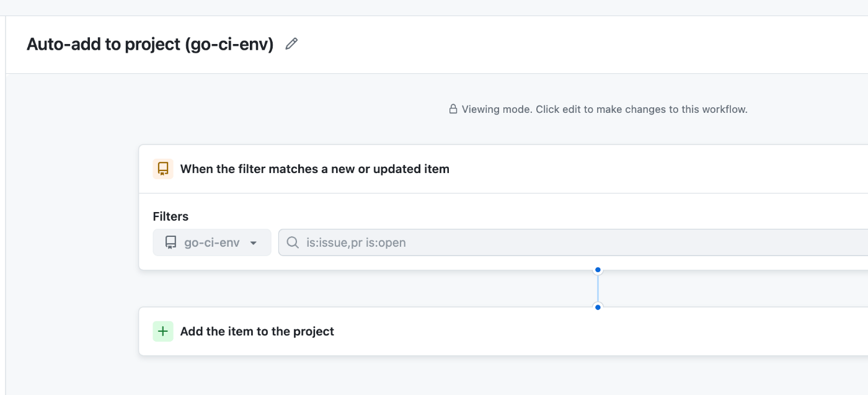
Task: Click the connector line between workflow blocks
Action: click(598, 289)
